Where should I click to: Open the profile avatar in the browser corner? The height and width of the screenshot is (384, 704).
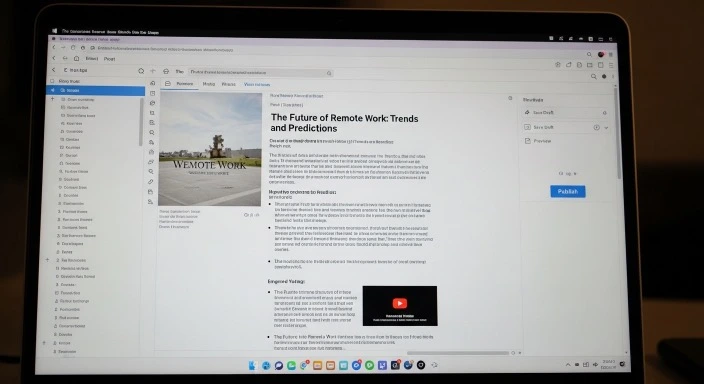(x=601, y=55)
